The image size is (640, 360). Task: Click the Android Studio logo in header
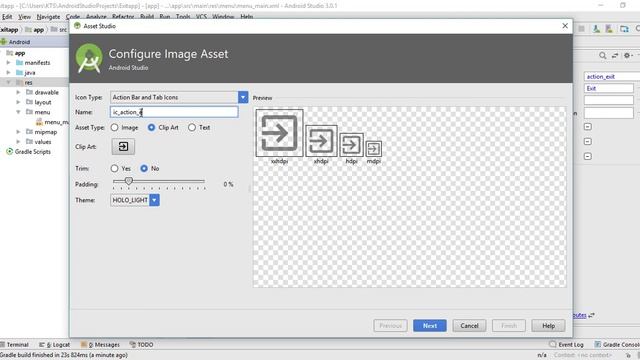coord(89,58)
